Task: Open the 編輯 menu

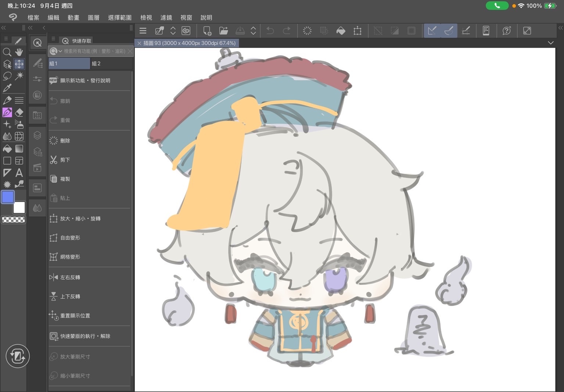Action: tap(53, 18)
